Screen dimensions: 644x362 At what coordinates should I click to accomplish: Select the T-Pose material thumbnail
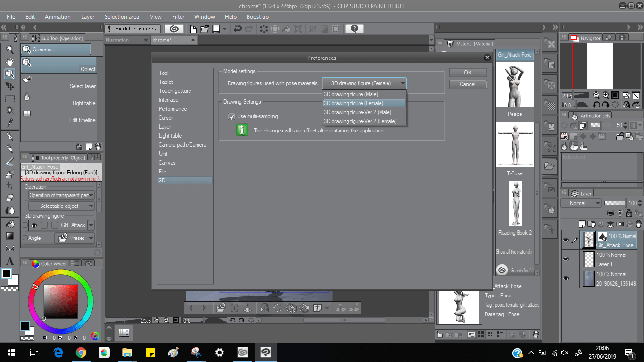[x=515, y=144]
